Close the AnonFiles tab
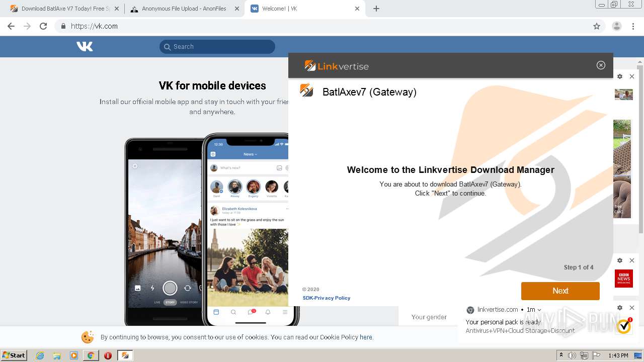The image size is (644, 362). point(237,9)
